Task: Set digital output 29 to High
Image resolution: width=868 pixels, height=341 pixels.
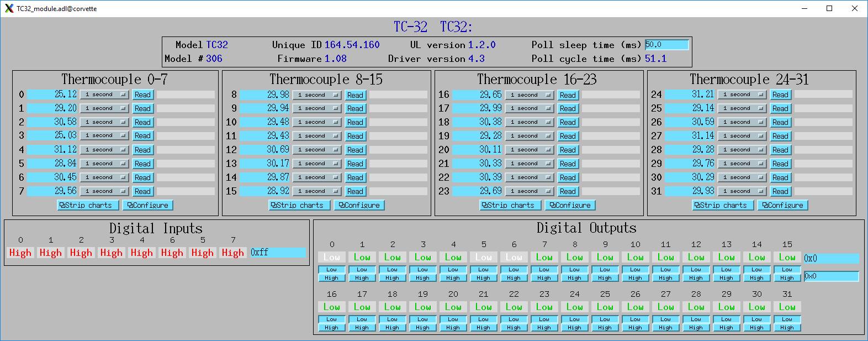Action: point(727,328)
